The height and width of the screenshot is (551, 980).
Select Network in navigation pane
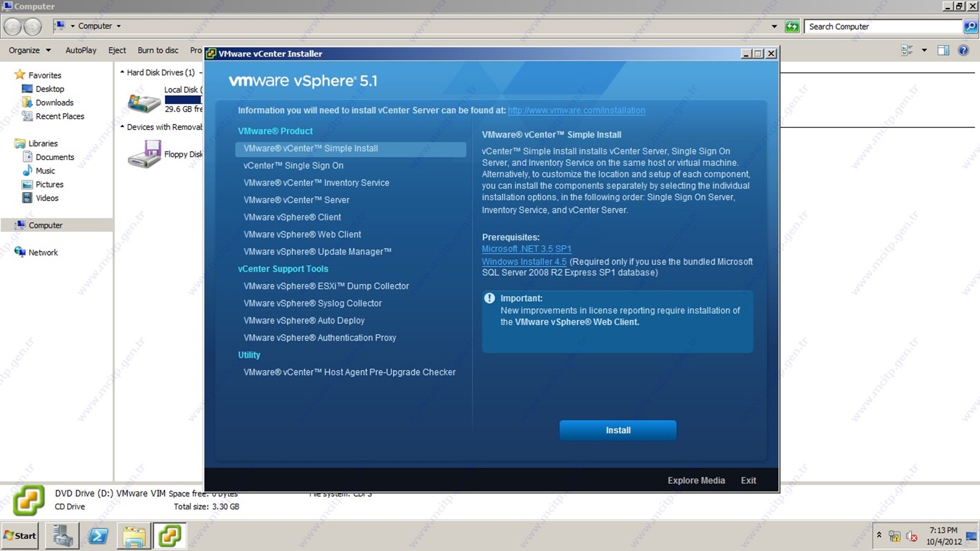tap(37, 253)
